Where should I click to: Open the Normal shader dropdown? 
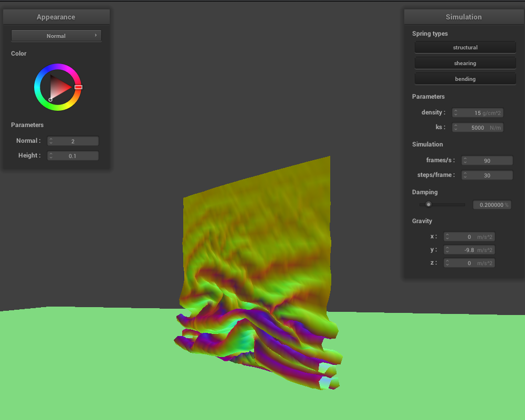[56, 36]
